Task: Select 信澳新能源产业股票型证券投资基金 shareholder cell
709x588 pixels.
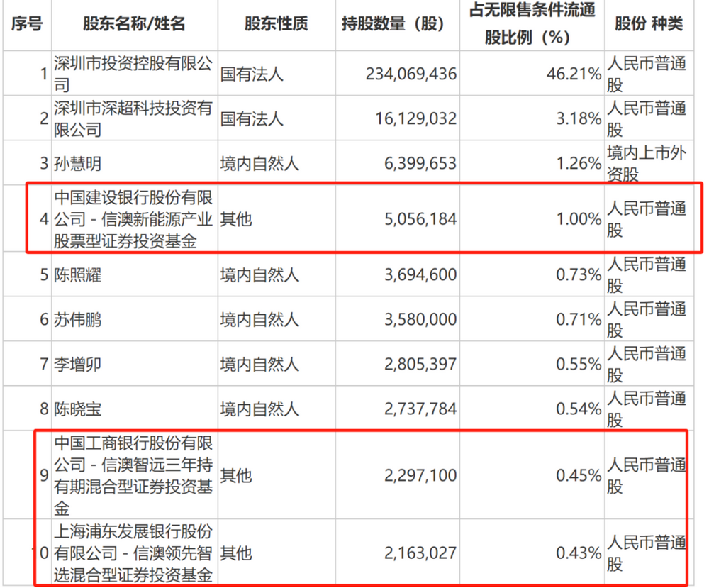Action: point(133,219)
